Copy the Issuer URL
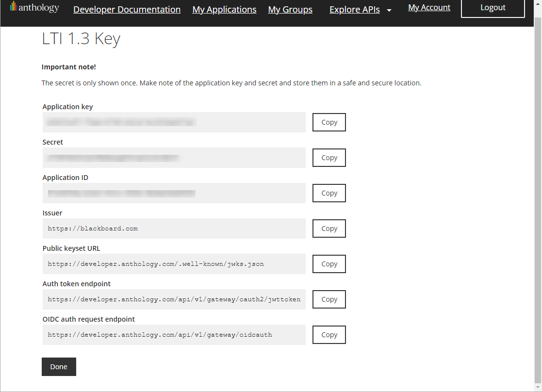The image size is (542, 392). click(x=329, y=229)
